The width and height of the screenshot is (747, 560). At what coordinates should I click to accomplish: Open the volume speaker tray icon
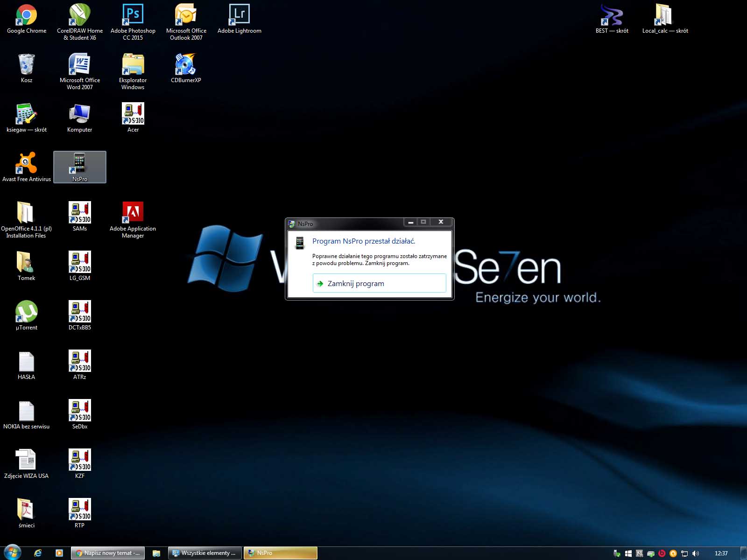point(696,553)
